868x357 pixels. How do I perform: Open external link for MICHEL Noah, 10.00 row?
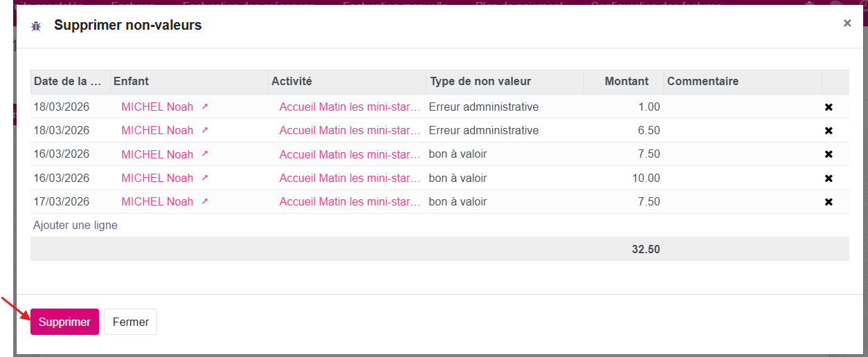pos(204,178)
